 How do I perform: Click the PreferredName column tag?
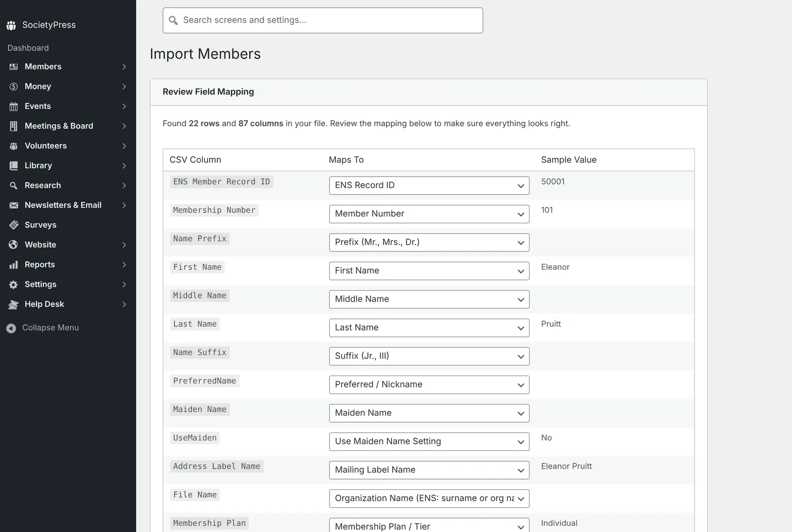point(204,381)
